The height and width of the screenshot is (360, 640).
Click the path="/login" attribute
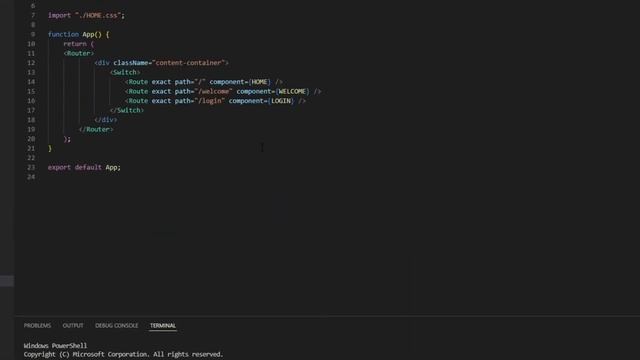click(200, 101)
